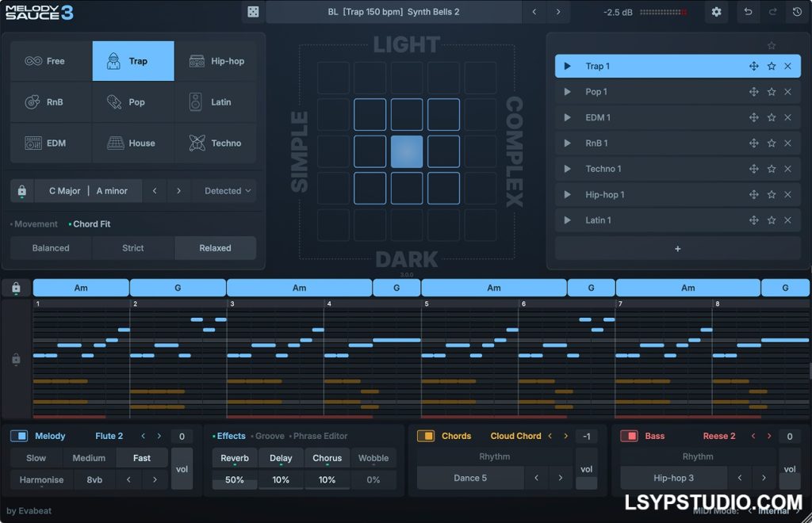The width and height of the screenshot is (812, 523).
Task: Switch to the Chord Fit tab
Action: click(90, 224)
